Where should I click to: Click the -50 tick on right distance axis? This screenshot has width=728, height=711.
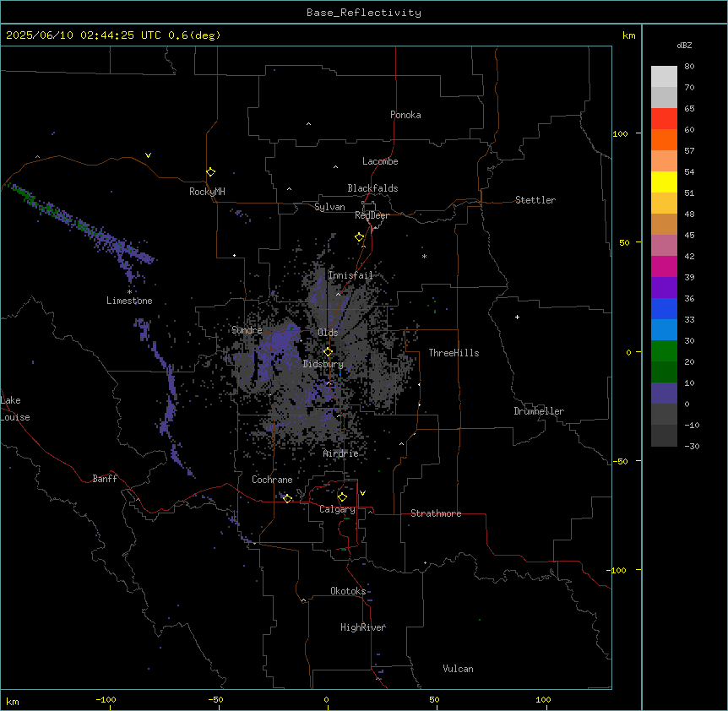point(620,461)
